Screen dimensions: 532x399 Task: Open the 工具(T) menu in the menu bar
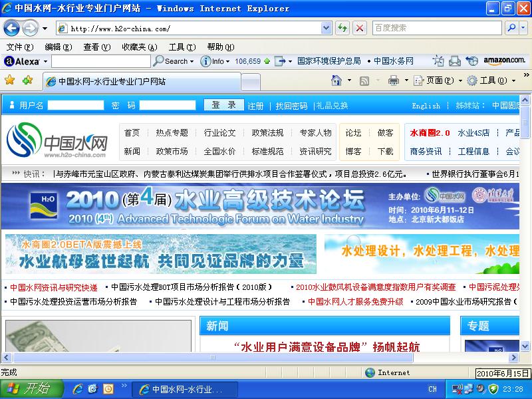pyautogui.click(x=182, y=47)
